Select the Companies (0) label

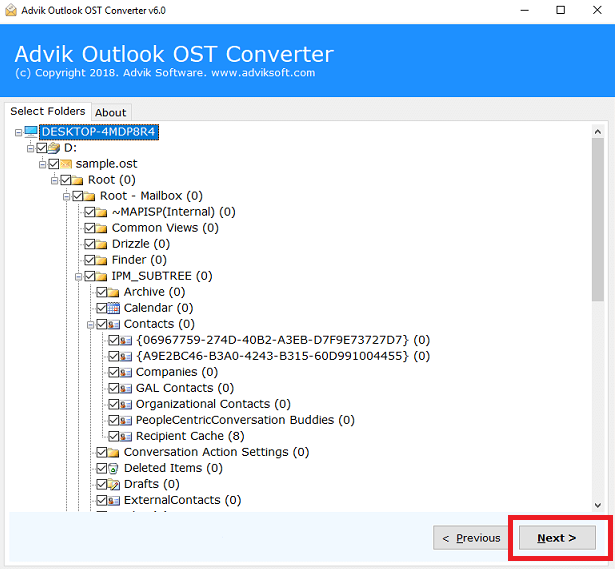click(x=177, y=372)
